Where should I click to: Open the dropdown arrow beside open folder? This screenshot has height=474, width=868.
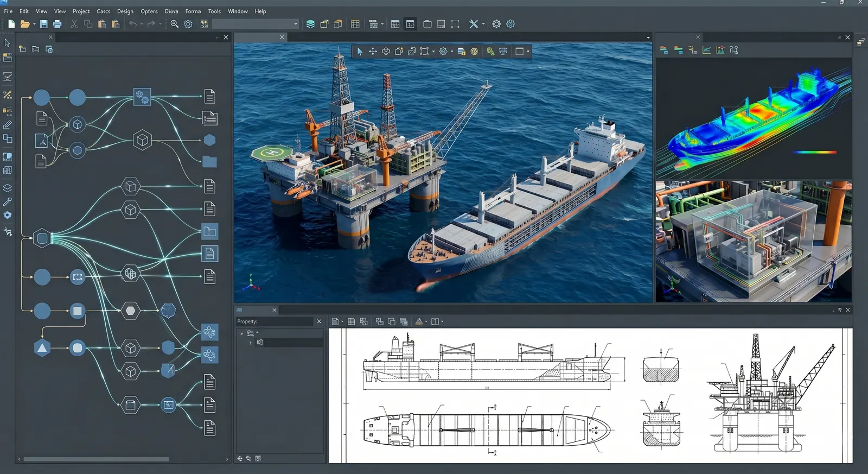[34, 24]
